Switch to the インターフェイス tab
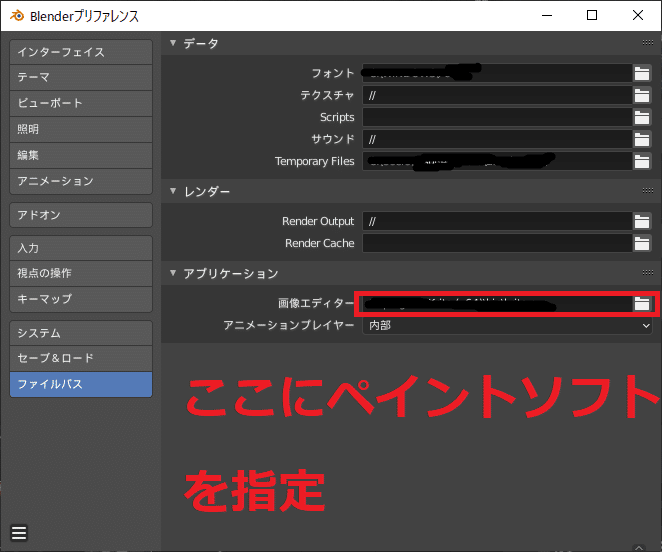 [81, 52]
